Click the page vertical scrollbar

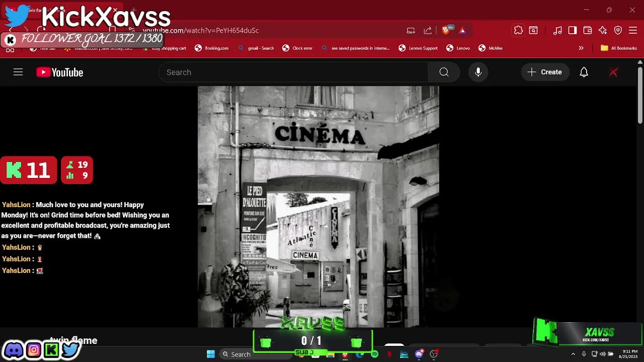pyautogui.click(x=640, y=96)
